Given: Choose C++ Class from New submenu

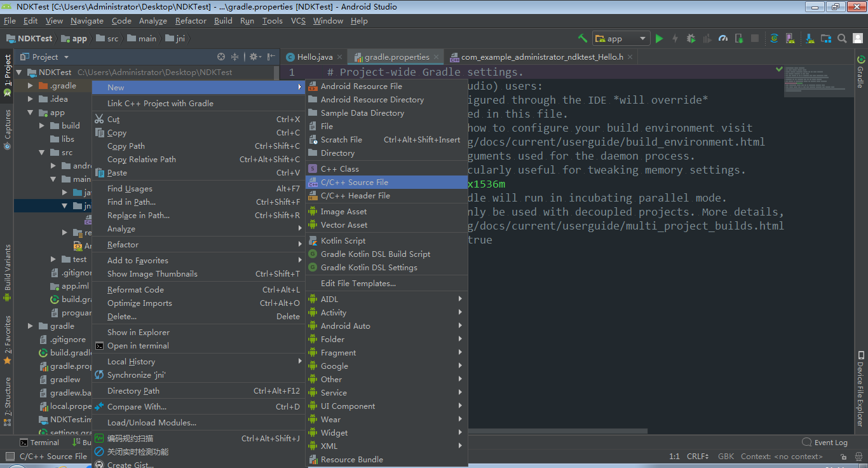Looking at the screenshot, I should coord(387,169).
